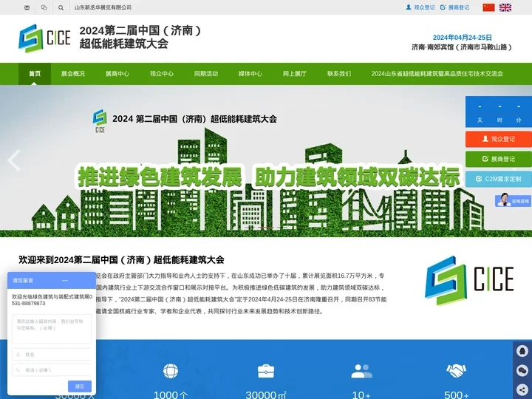Click the WeChat icon in top bar
The height and width of the screenshot is (399, 532).
click(x=44, y=7)
